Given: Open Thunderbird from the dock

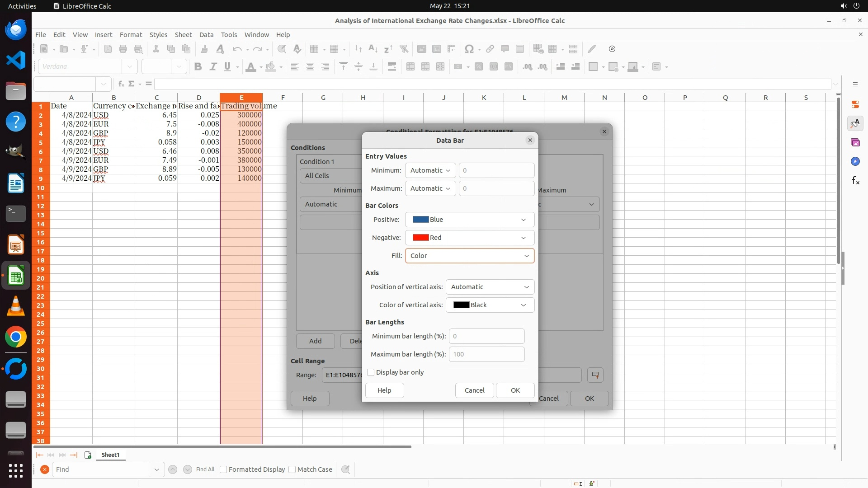Looking at the screenshot, I should (x=16, y=30).
